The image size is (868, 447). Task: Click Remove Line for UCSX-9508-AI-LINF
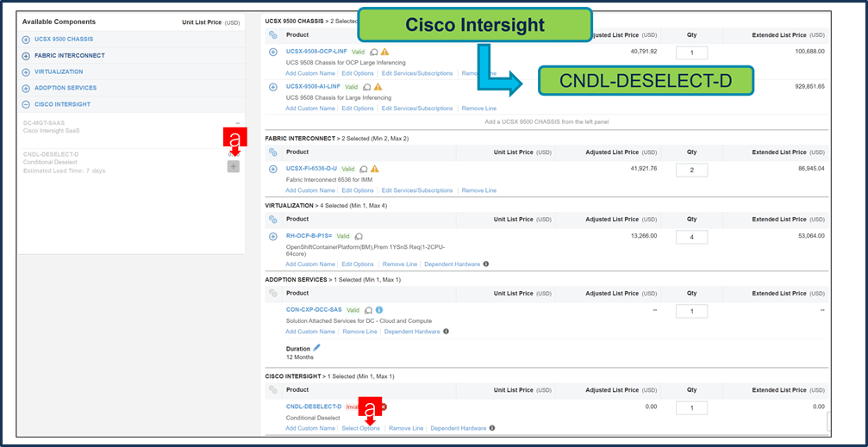pyautogui.click(x=479, y=109)
